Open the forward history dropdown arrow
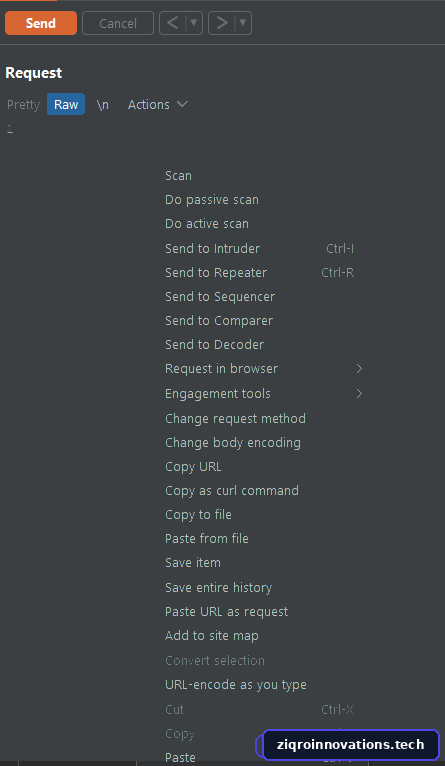The width and height of the screenshot is (445, 766). (243, 23)
